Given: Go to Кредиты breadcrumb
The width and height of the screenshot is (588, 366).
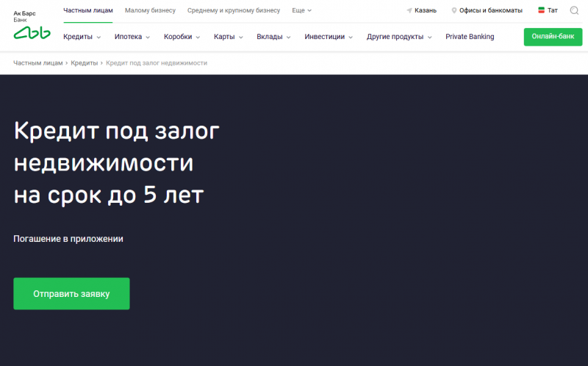Looking at the screenshot, I should tap(84, 63).
